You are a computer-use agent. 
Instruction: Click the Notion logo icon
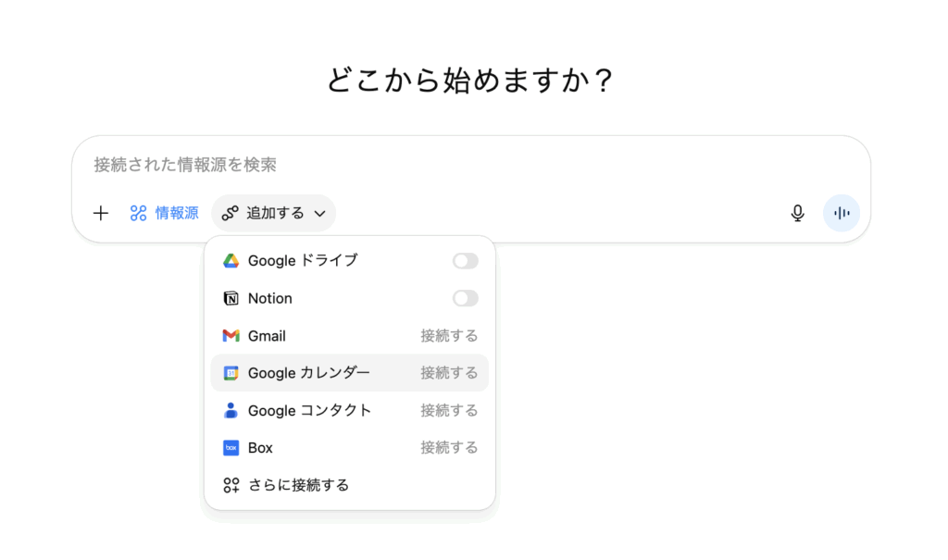[x=231, y=298]
